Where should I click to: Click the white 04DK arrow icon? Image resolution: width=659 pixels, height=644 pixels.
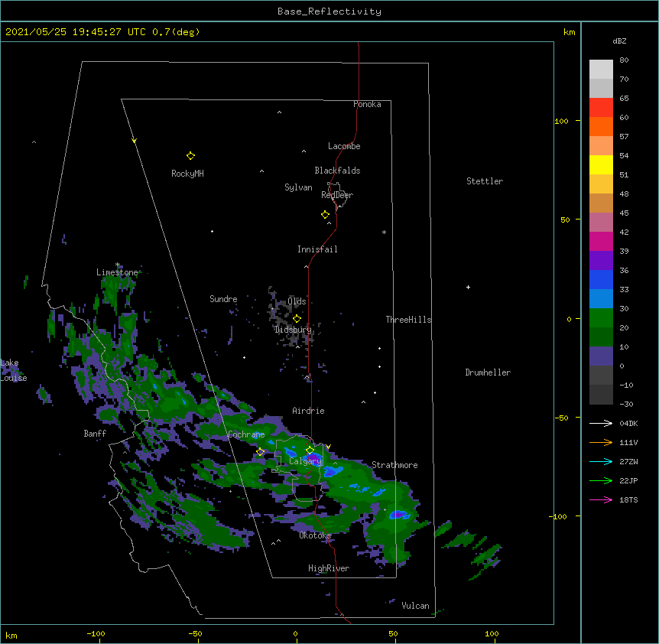(x=601, y=423)
